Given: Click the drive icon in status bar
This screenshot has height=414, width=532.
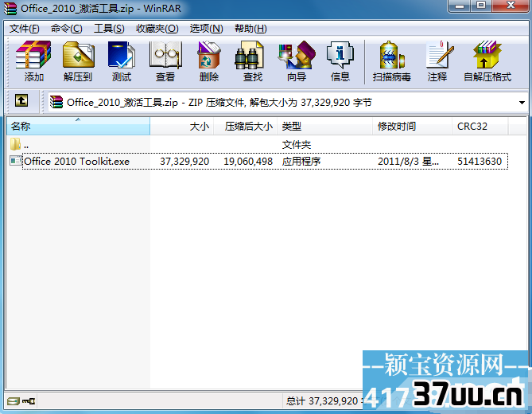Looking at the screenshot, I should [13, 401].
